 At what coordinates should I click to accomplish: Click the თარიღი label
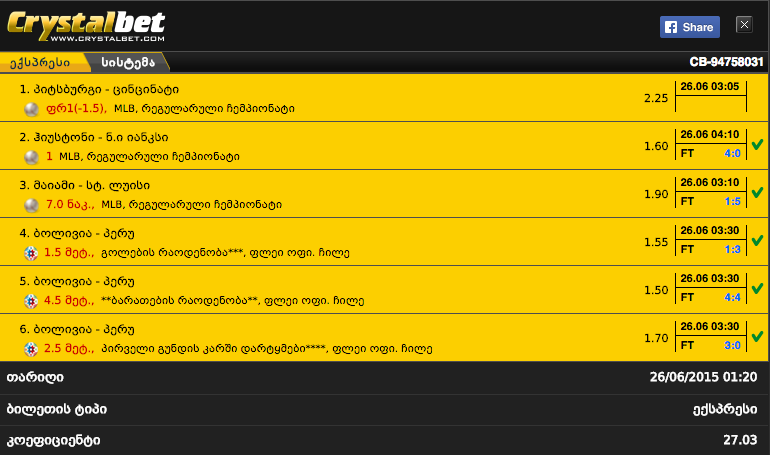pyautogui.click(x=35, y=377)
